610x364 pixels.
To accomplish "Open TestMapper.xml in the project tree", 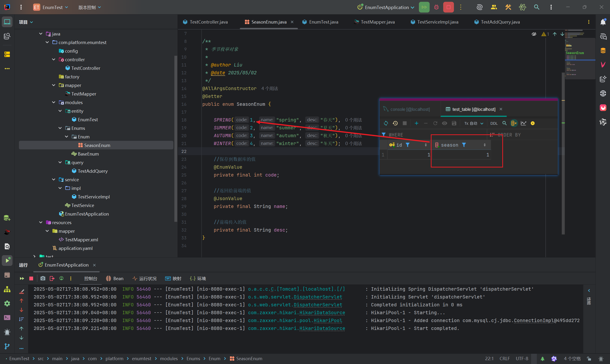I will [x=81, y=240].
